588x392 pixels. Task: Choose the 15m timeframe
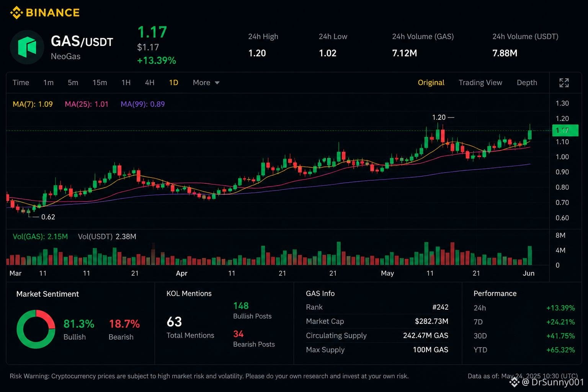point(100,83)
